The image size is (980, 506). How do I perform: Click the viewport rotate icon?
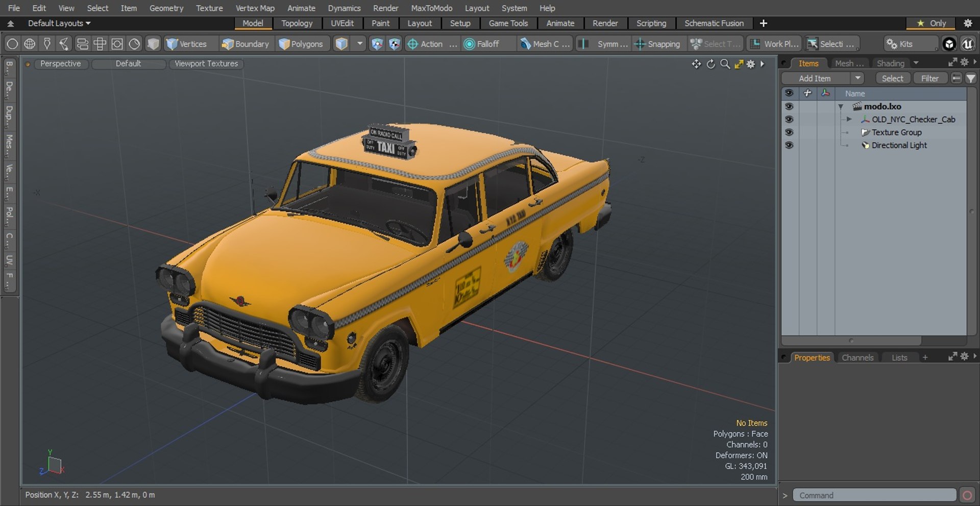[x=710, y=64]
